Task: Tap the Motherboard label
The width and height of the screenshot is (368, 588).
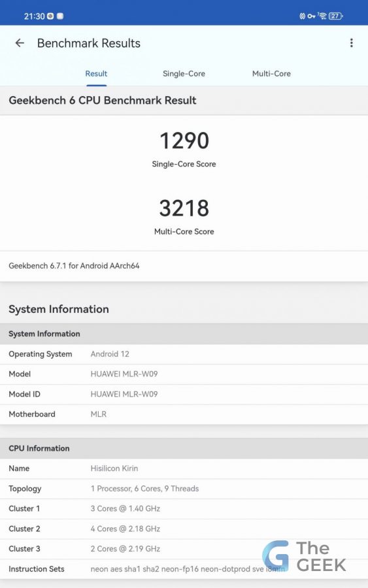Action: pyautogui.click(x=32, y=414)
